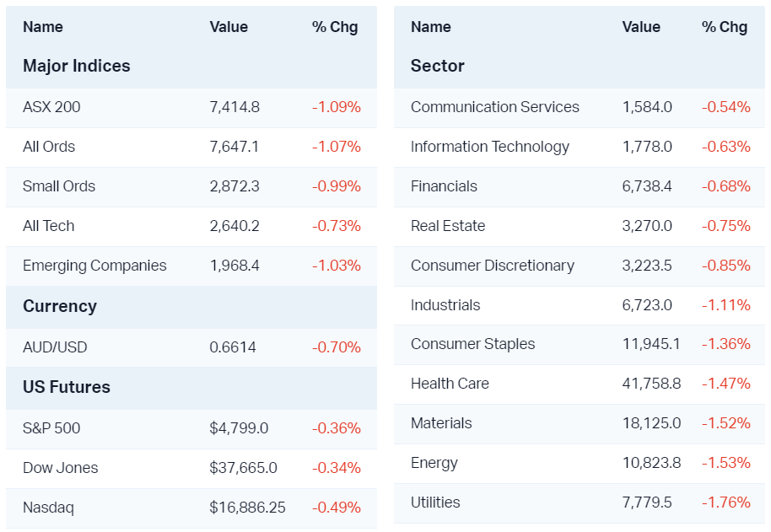The width and height of the screenshot is (771, 532).
Task: Open the Health Care sector entry
Action: coord(450,384)
